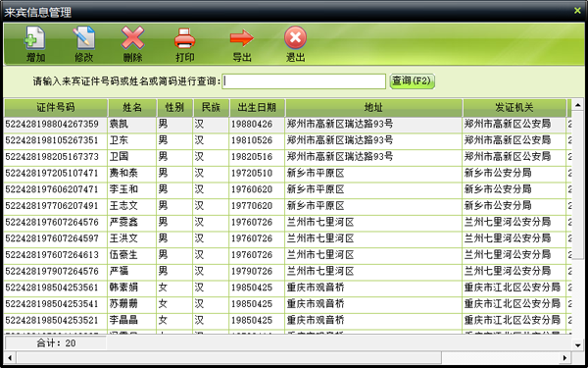
Task: Click the vertical scrollbar down arrow
Action: coord(578,344)
